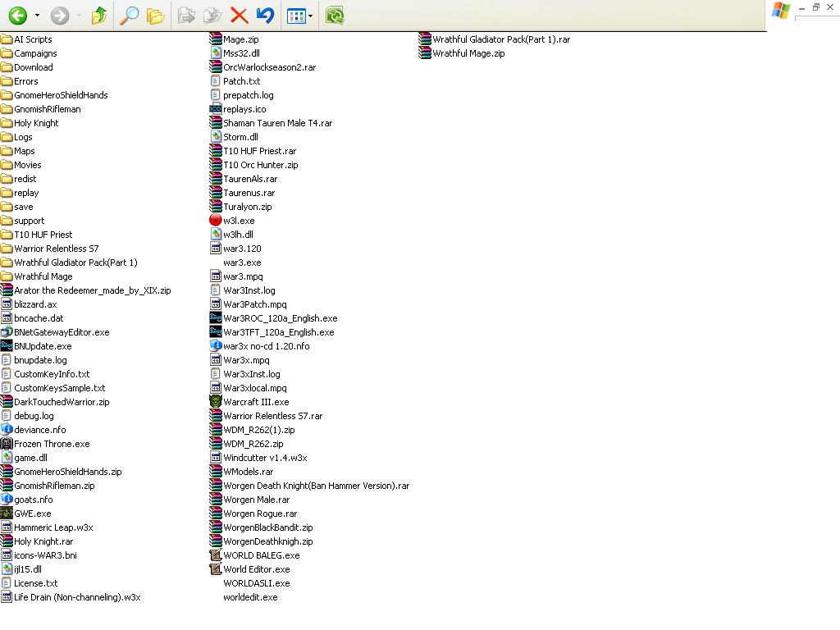Select Arator the Redeemer_made_by_XIX.zip
The height and width of the screenshot is (630, 840).
(x=86, y=290)
